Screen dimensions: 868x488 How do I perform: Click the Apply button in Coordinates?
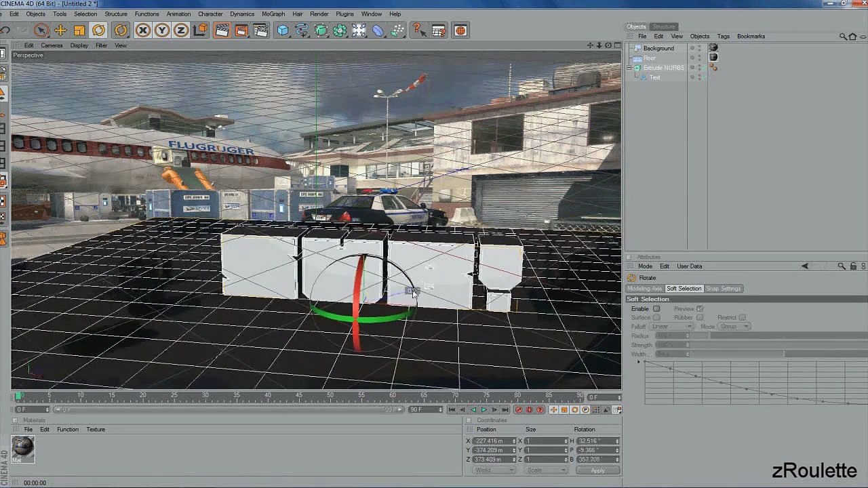pos(597,470)
